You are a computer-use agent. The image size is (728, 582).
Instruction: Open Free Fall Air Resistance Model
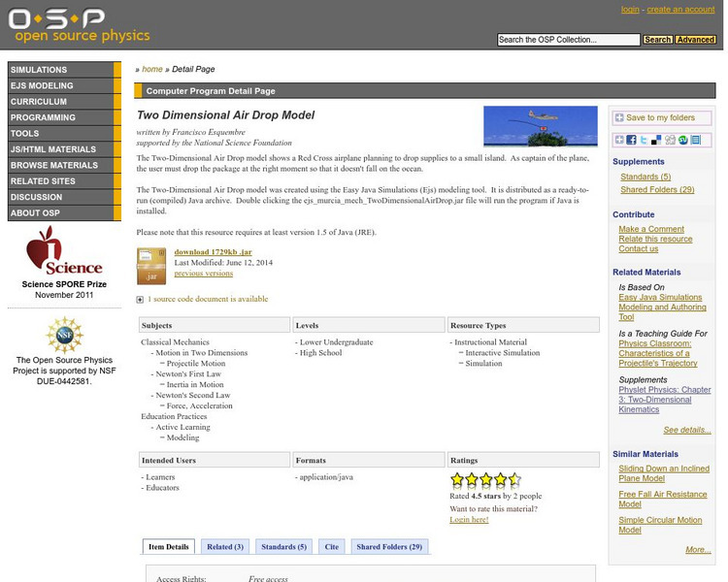pyautogui.click(x=663, y=500)
